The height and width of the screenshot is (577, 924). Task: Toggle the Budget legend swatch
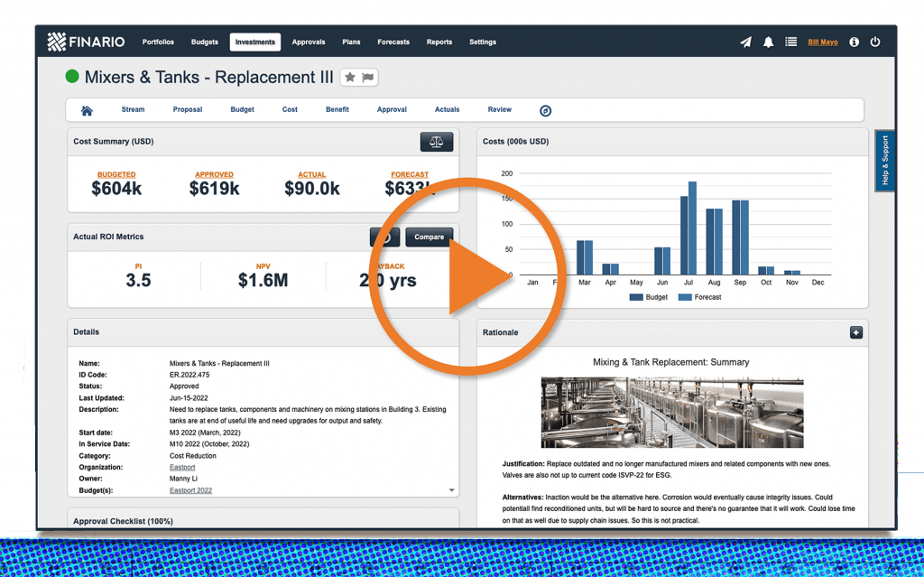[636, 297]
